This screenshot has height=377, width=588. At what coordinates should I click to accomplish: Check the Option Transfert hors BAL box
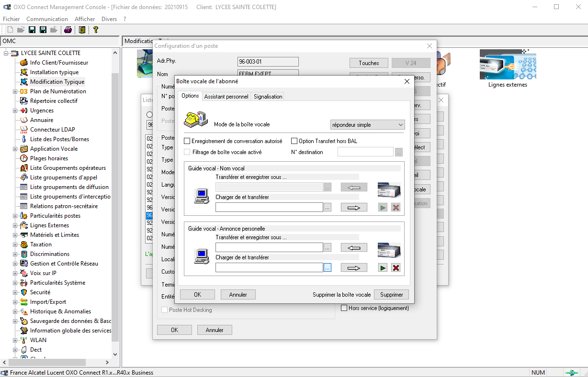point(294,141)
